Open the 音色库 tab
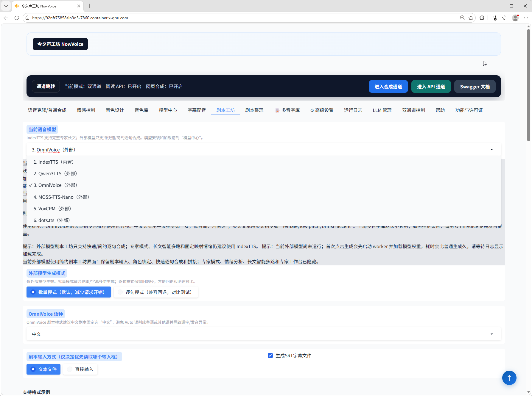 click(141, 110)
